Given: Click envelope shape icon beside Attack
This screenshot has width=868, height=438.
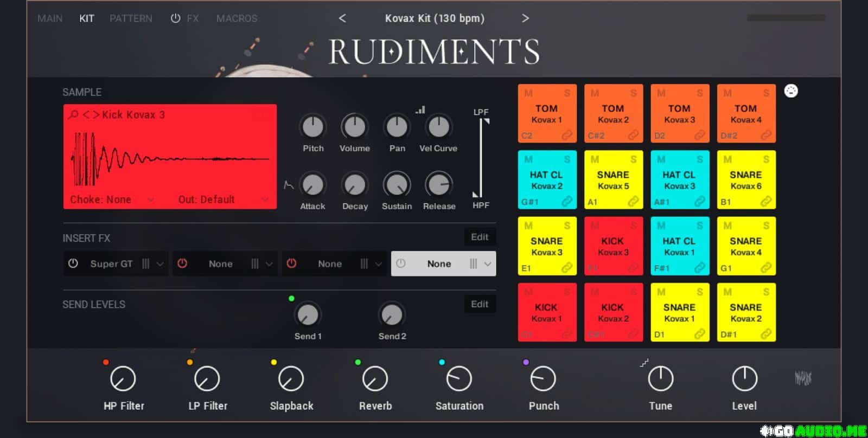Looking at the screenshot, I should [289, 185].
